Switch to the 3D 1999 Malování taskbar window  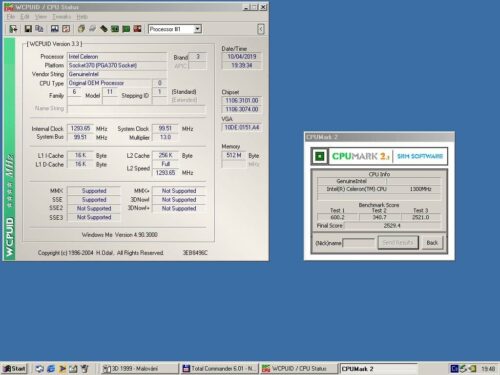click(x=139, y=369)
